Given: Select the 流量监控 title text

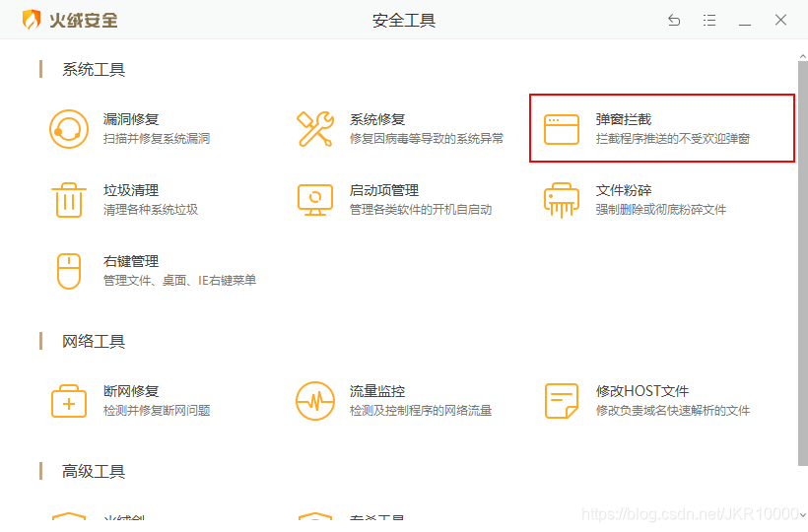Looking at the screenshot, I should tap(377, 391).
